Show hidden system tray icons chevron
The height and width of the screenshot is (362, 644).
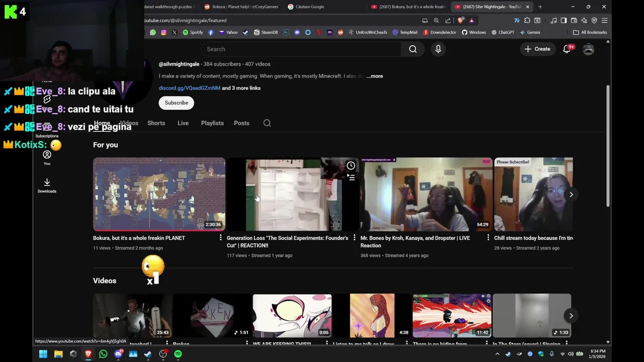(497, 354)
